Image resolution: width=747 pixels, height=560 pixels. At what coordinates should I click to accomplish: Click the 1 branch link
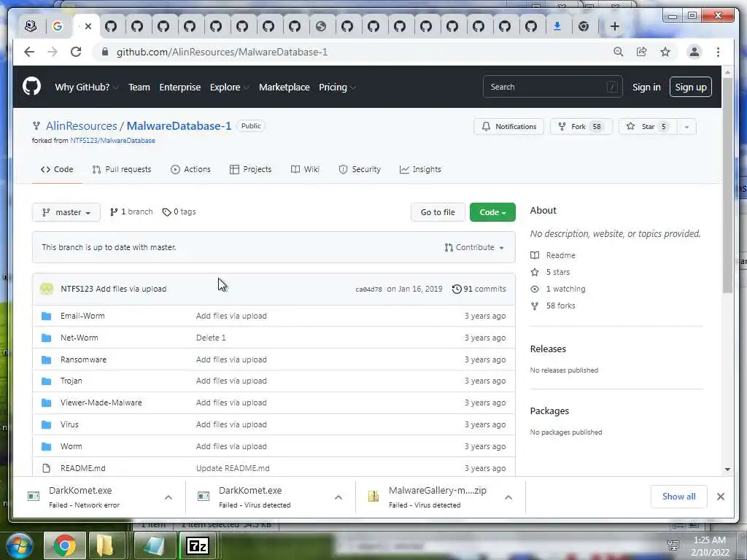click(x=131, y=212)
